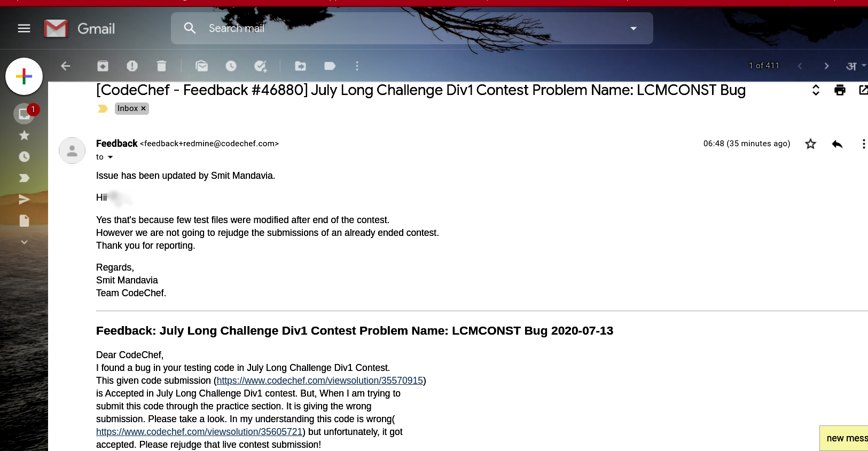Open message More options menu

point(863,144)
